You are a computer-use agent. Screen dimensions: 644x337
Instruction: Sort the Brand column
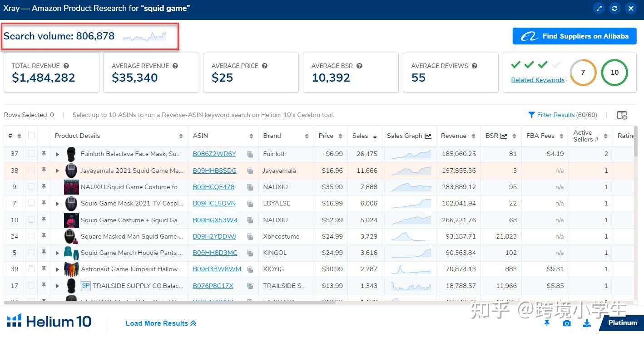tap(307, 136)
